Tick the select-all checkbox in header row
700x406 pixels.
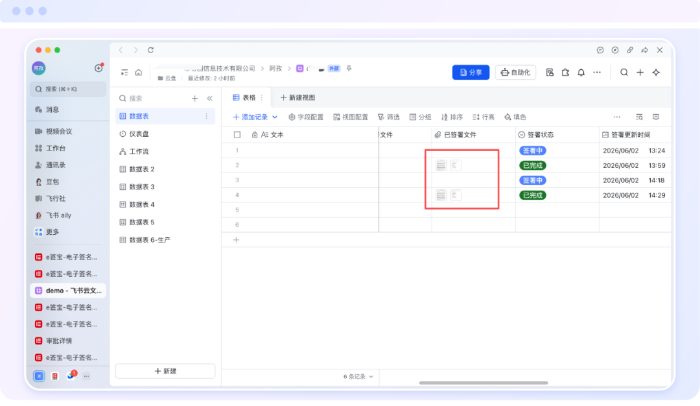(237, 134)
